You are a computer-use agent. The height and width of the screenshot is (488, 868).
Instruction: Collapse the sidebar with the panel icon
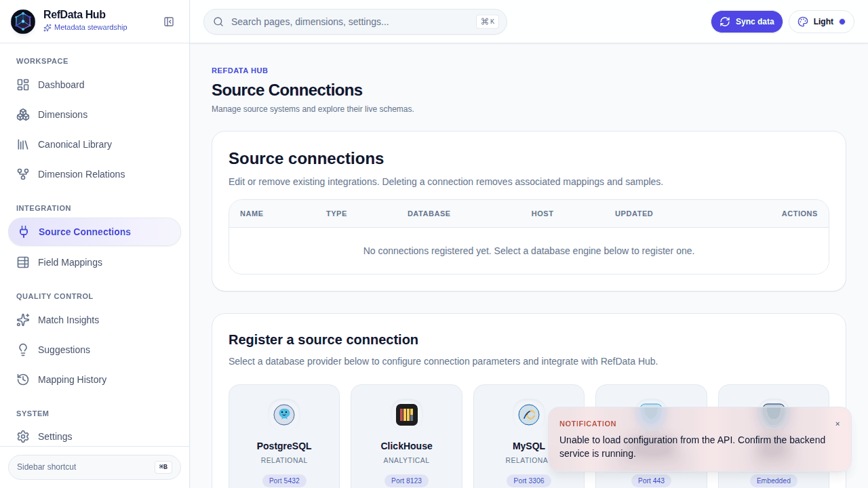coord(169,22)
